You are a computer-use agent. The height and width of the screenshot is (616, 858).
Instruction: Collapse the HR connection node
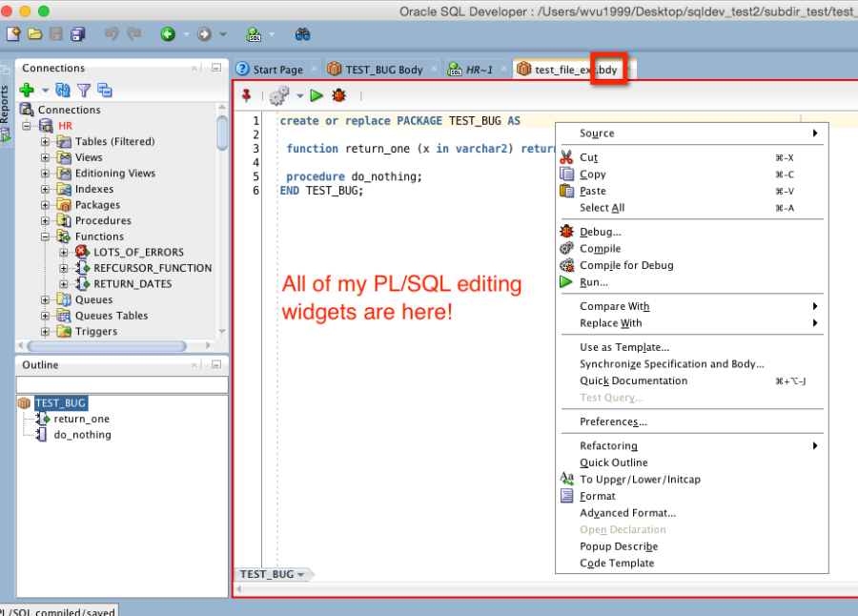click(27, 125)
